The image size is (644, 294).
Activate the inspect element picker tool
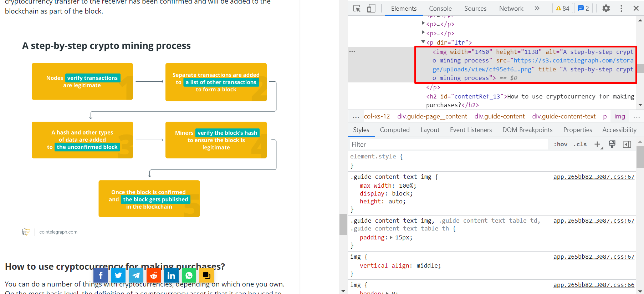point(357,9)
